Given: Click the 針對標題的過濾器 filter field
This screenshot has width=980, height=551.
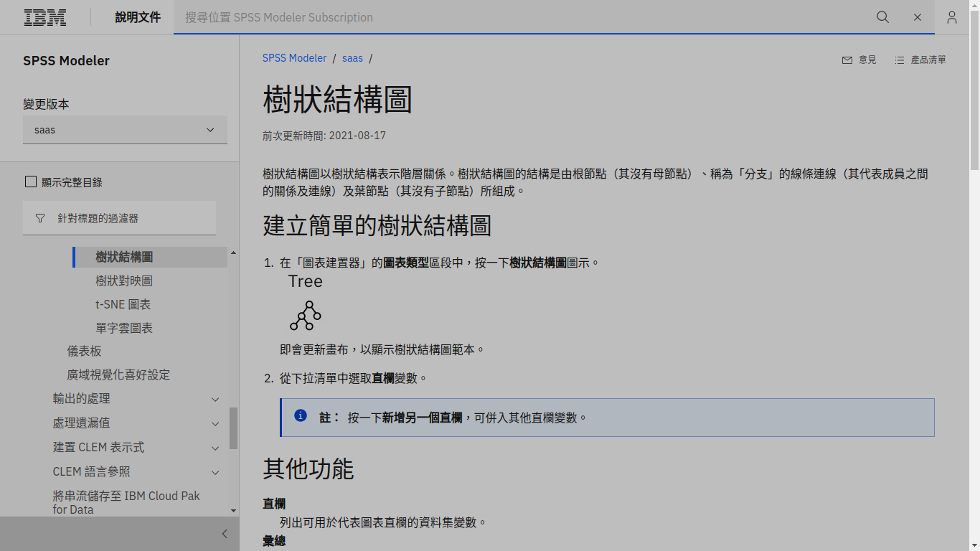Looking at the screenshot, I should (x=119, y=218).
